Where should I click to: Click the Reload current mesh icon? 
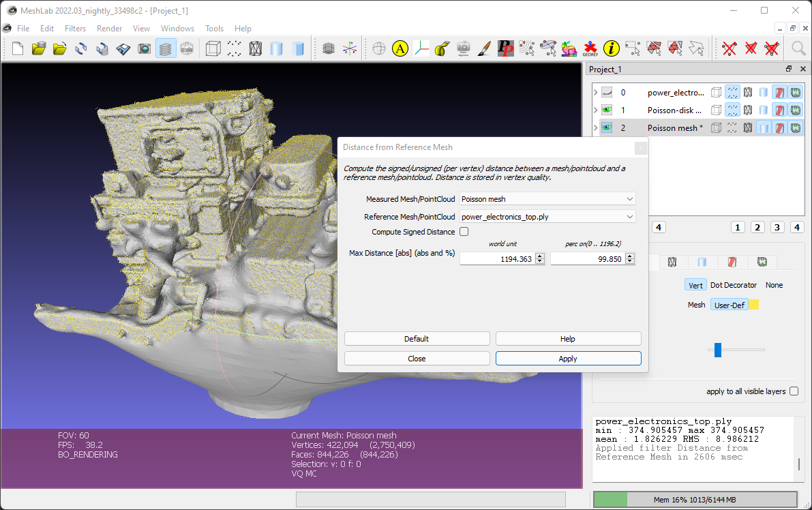click(x=80, y=48)
